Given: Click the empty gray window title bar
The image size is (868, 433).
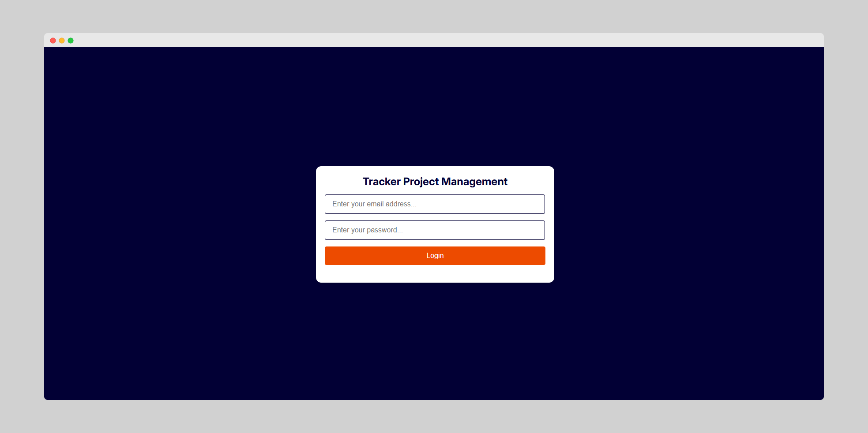Looking at the screenshot, I should (434, 40).
